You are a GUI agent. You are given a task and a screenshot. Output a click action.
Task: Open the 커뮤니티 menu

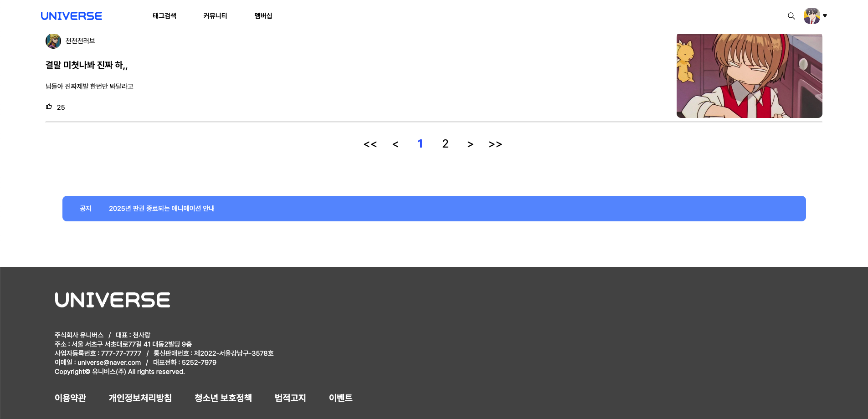click(215, 16)
